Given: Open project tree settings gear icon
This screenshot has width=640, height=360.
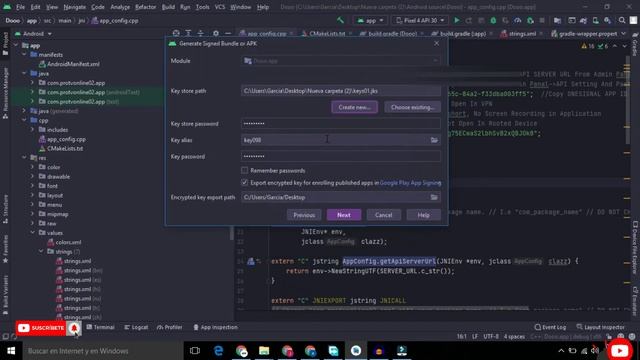Looking at the screenshot, I should [x=216, y=33].
